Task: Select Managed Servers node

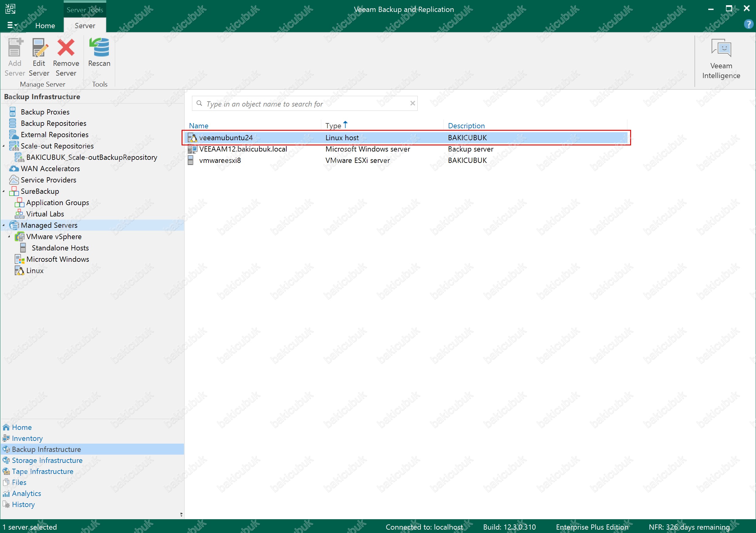Action: (x=49, y=225)
